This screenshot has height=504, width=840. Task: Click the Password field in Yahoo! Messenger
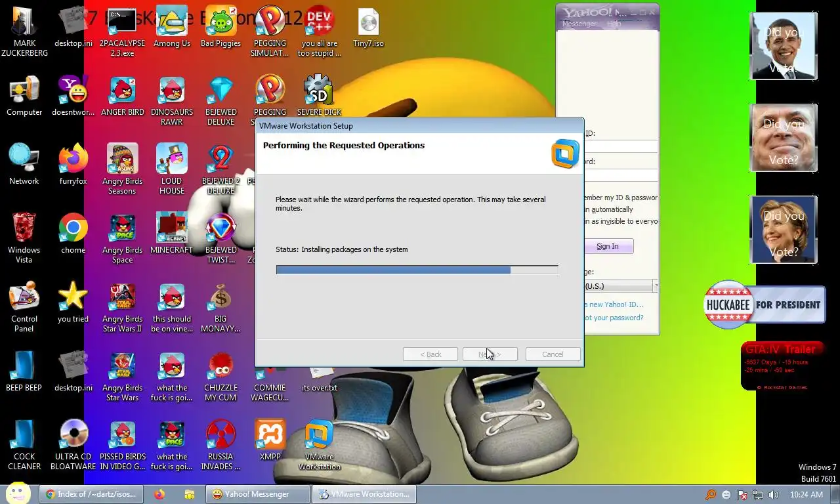tap(620, 175)
